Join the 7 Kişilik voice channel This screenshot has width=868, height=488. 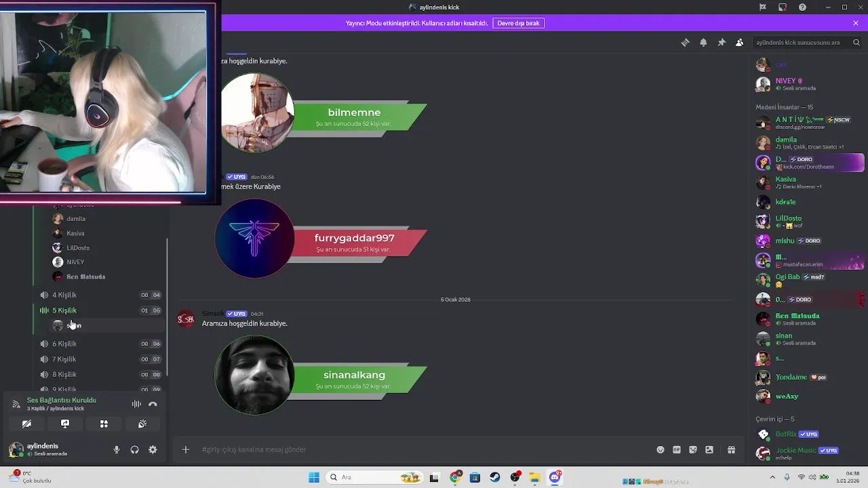click(99, 359)
